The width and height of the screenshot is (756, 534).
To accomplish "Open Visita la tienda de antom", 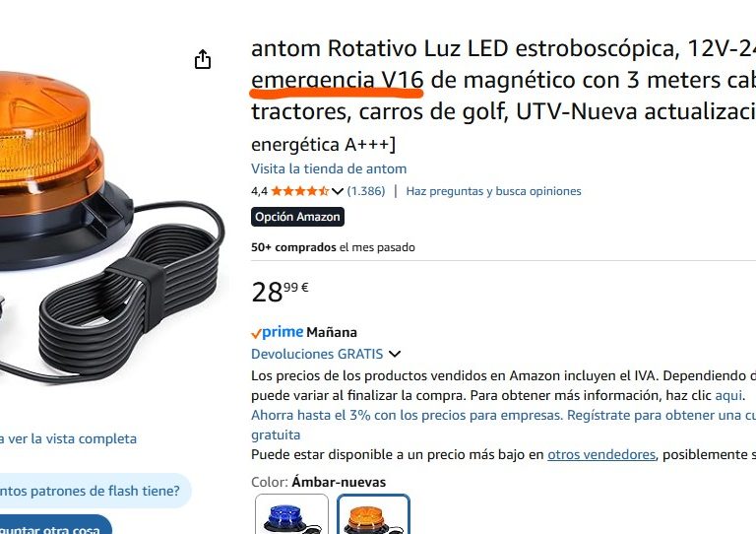I will [x=329, y=168].
